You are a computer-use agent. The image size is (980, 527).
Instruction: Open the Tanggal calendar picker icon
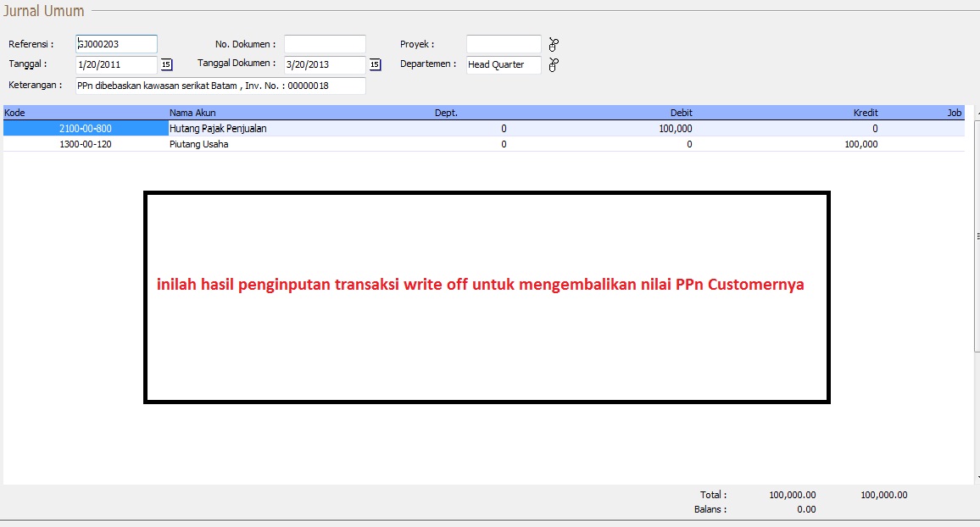166,64
